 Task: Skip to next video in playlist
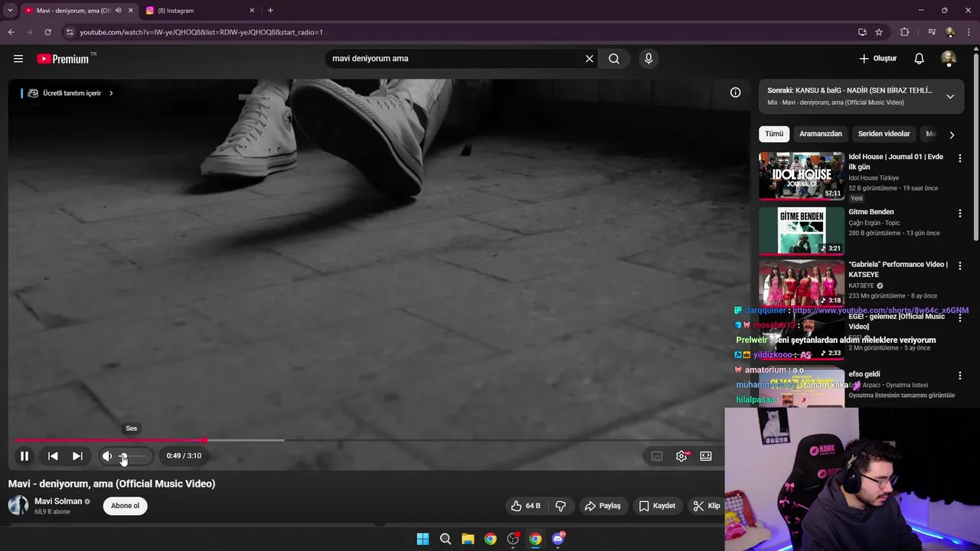(77, 456)
